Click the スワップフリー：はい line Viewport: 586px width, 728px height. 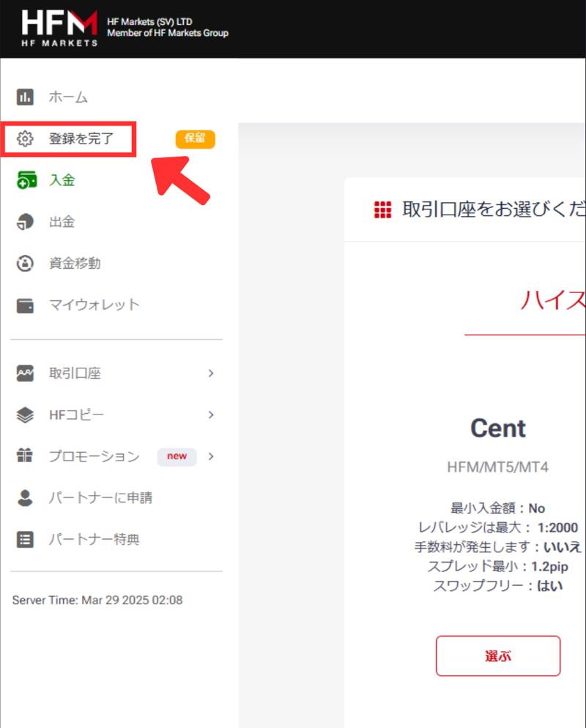pyautogui.click(x=498, y=586)
